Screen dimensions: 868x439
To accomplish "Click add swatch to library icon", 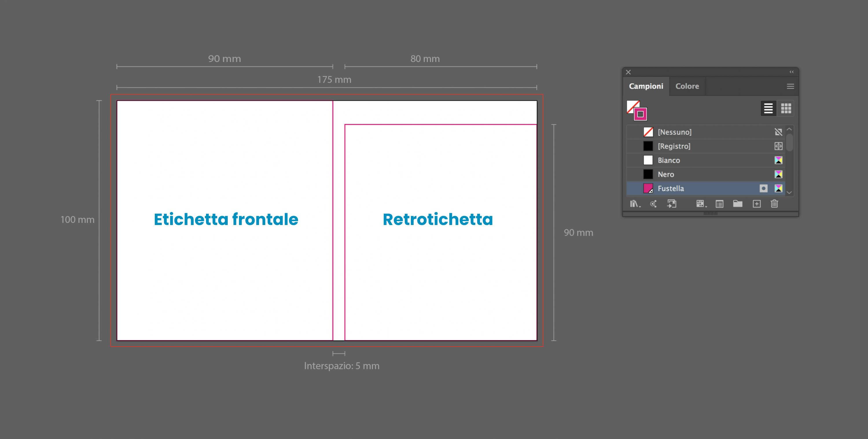I will pyautogui.click(x=672, y=204).
